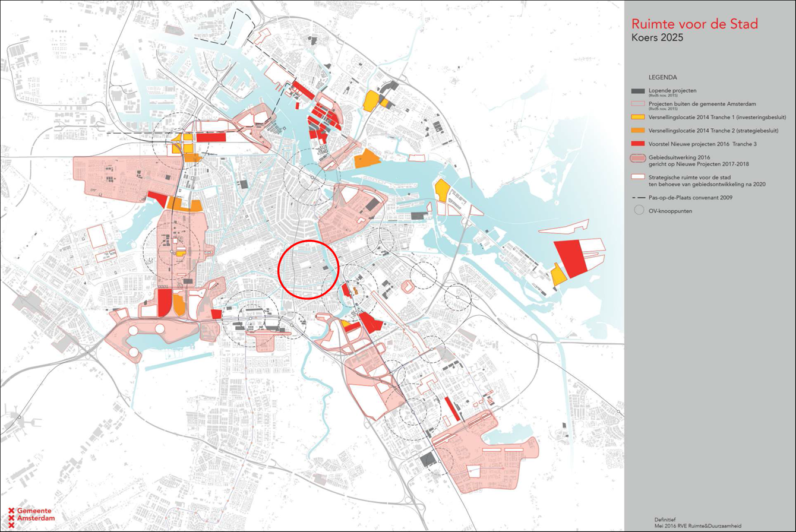
Task: Click the LEGENDA heading
Action: (x=662, y=77)
